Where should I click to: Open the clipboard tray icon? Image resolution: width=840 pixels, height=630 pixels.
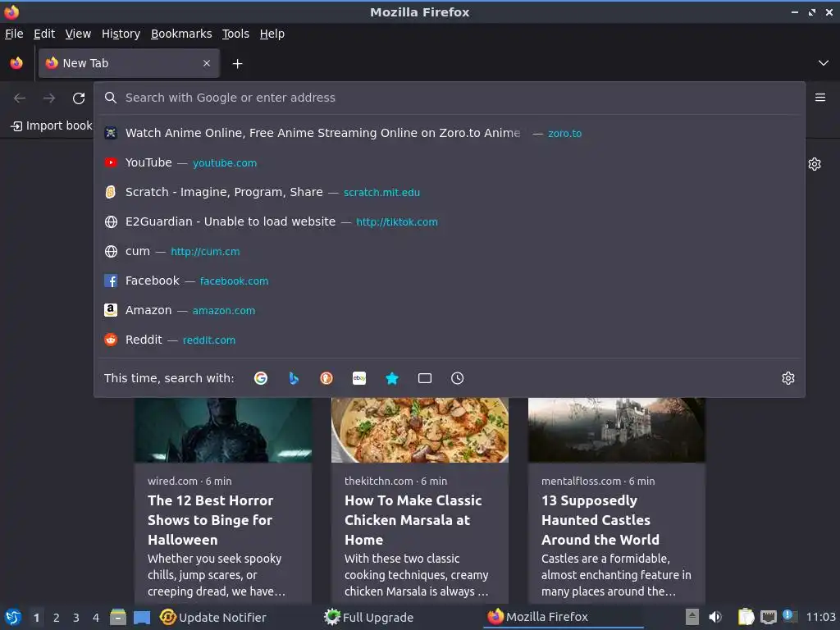click(746, 617)
